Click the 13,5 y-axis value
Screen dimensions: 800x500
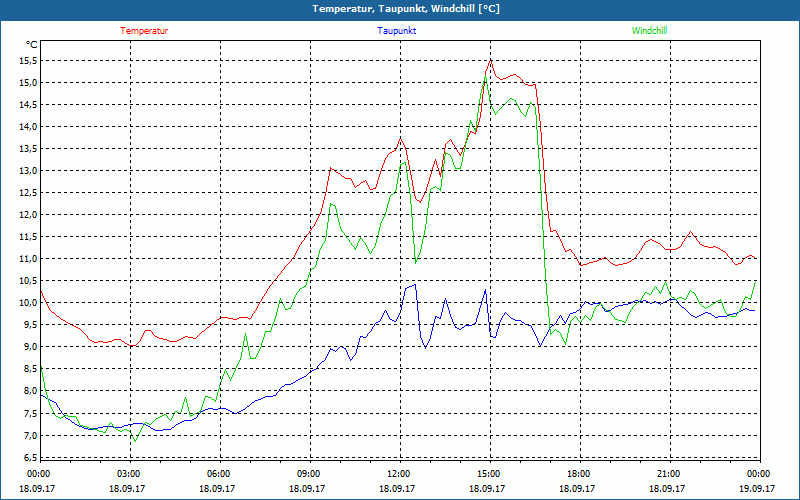[x=30, y=148]
